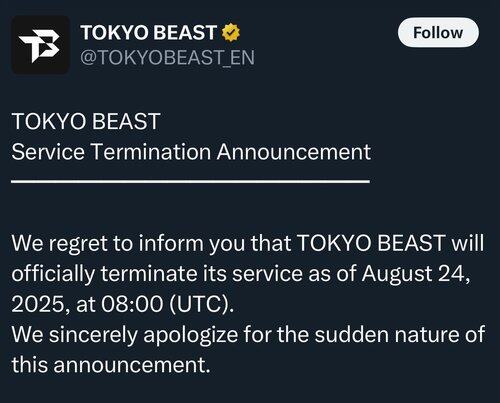Click the '08:00' time text
This screenshot has height=403, width=500.
tap(132, 304)
